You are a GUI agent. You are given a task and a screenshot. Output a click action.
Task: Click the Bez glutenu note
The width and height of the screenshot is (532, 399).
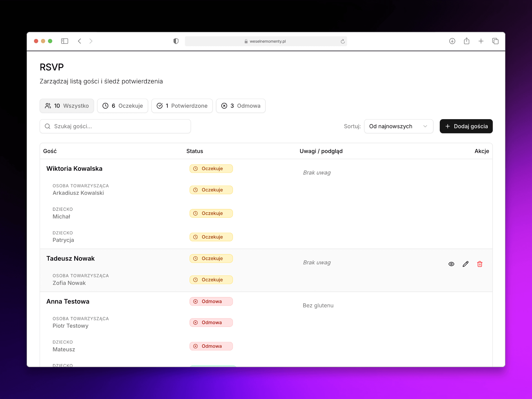318,305
